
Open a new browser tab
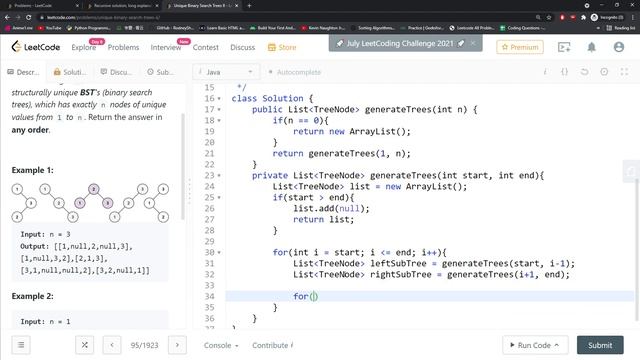pos(249,6)
